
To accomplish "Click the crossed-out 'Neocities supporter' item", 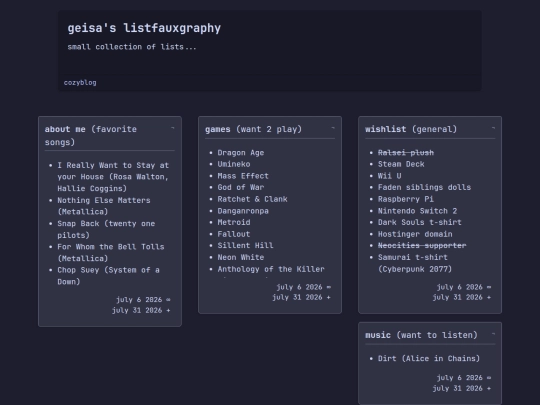I will tap(422, 246).
